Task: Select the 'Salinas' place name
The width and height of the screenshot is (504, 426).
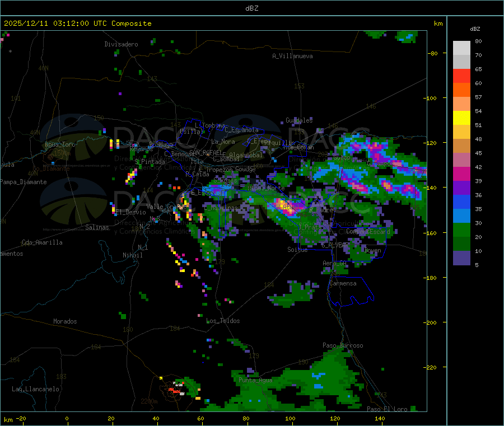Action: [97, 227]
